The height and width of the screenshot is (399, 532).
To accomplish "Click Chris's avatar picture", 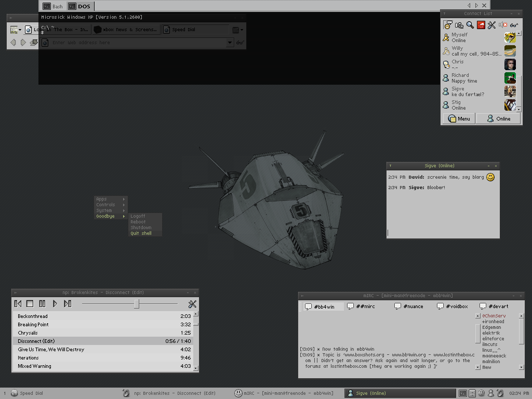I will [x=510, y=64].
